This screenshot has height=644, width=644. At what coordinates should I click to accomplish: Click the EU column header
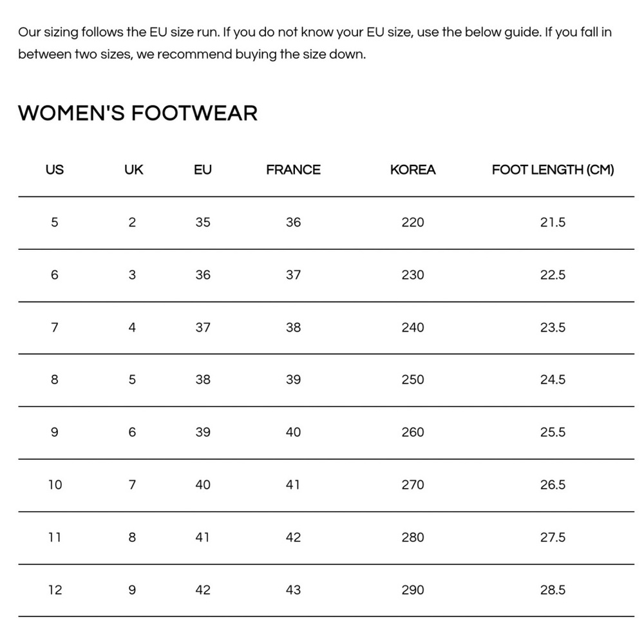click(202, 170)
